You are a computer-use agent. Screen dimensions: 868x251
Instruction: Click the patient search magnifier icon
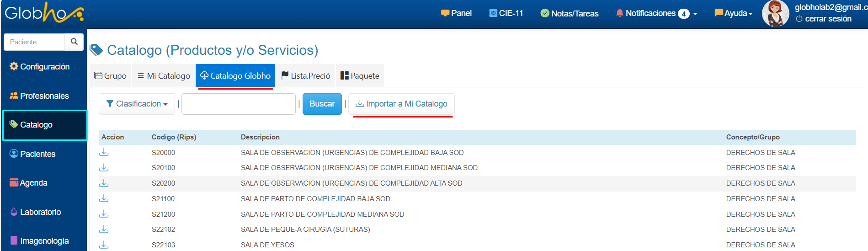click(74, 42)
